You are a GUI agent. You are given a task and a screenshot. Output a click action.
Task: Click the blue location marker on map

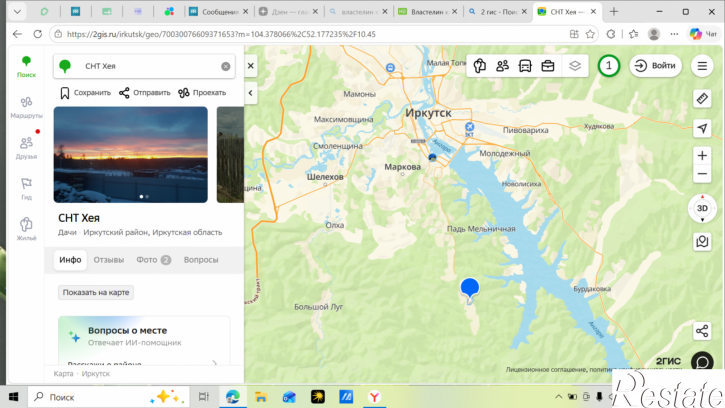point(470,290)
